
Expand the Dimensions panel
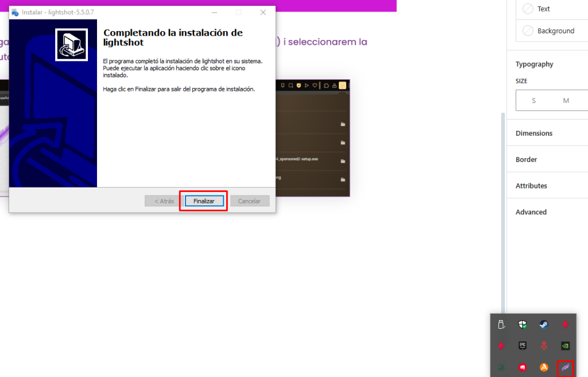tap(534, 133)
